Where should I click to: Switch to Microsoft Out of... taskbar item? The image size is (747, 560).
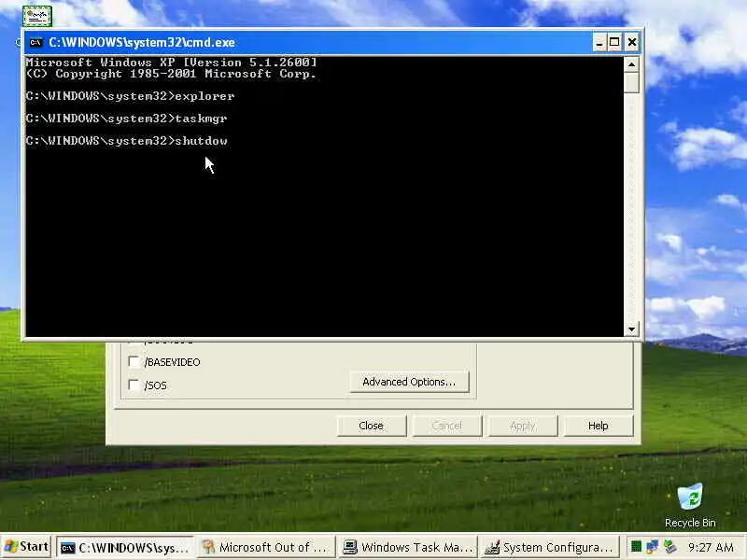[266, 548]
